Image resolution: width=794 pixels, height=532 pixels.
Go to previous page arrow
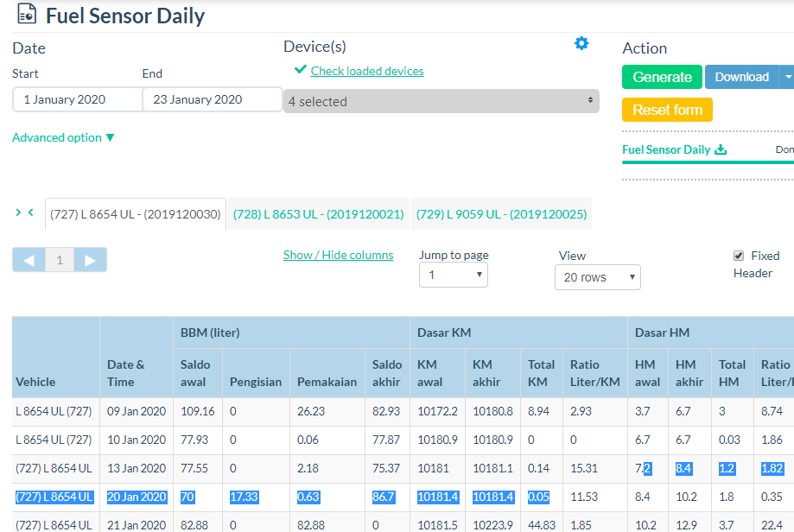tap(29, 260)
